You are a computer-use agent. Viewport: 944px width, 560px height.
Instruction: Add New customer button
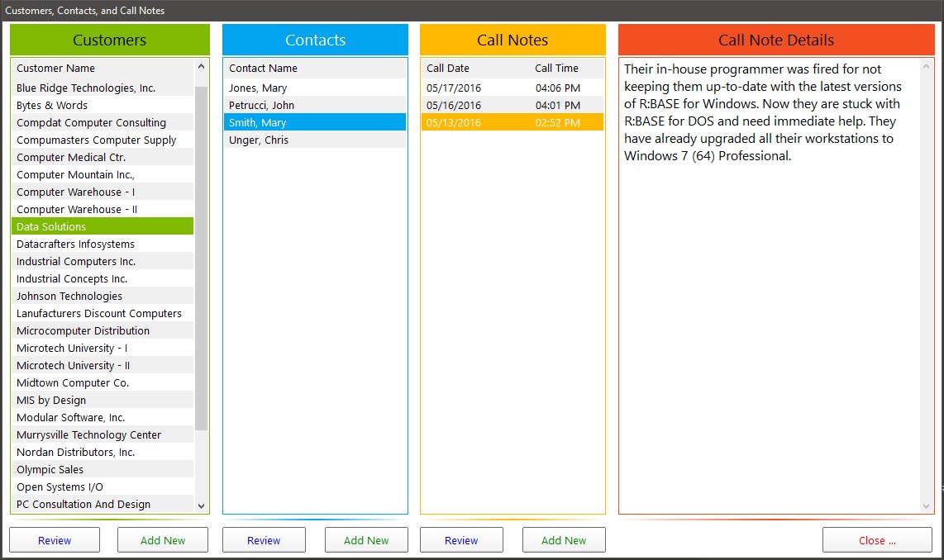(163, 540)
